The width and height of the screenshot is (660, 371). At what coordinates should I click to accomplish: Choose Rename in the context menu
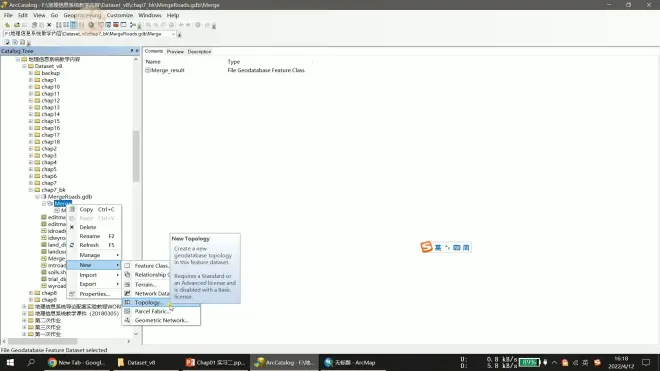[93, 236]
